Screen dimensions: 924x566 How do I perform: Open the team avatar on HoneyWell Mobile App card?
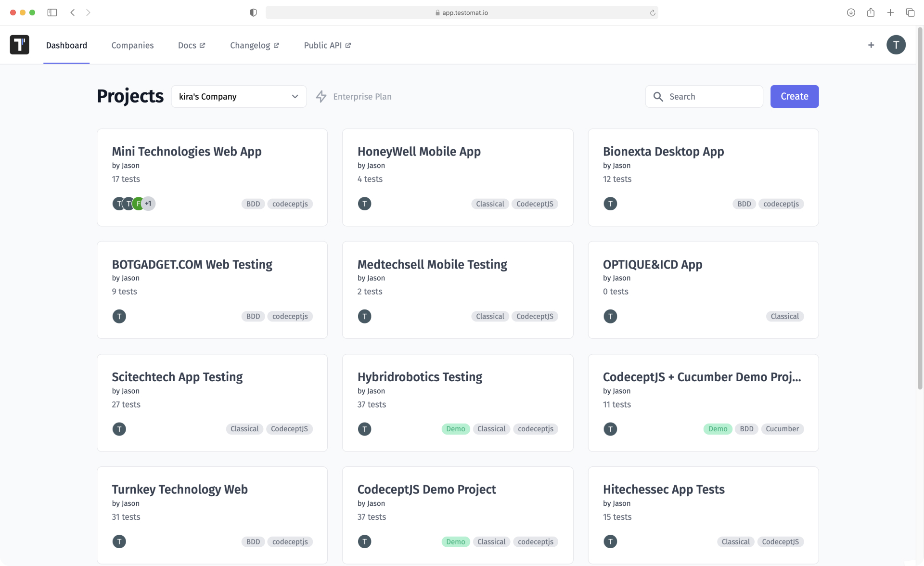(364, 203)
